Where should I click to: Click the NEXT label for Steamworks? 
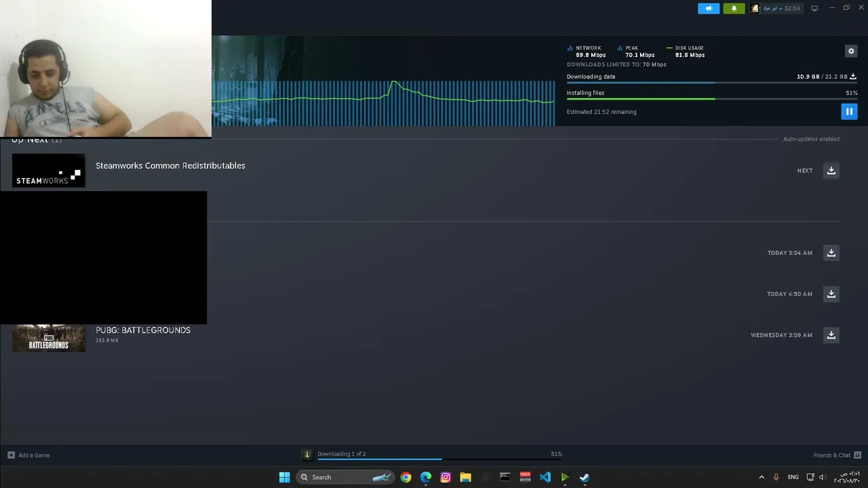[x=805, y=171]
